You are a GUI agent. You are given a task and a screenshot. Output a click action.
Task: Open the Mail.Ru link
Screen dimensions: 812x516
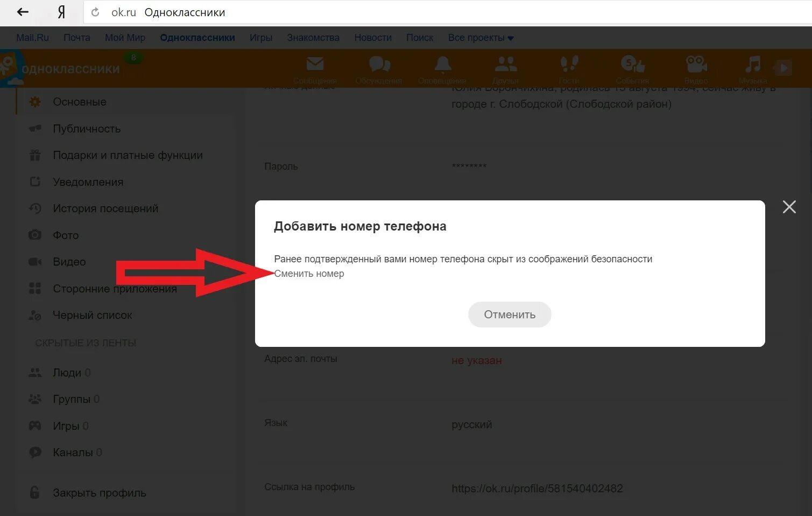pos(32,38)
